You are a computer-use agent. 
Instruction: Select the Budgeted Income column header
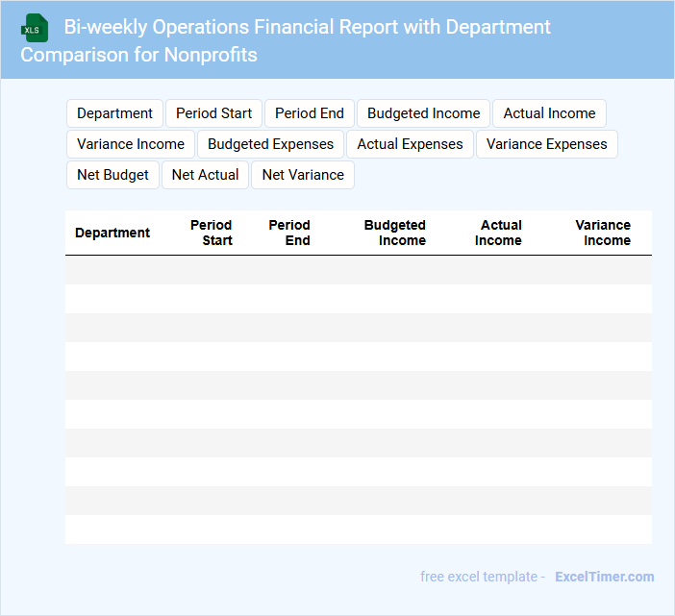395,233
